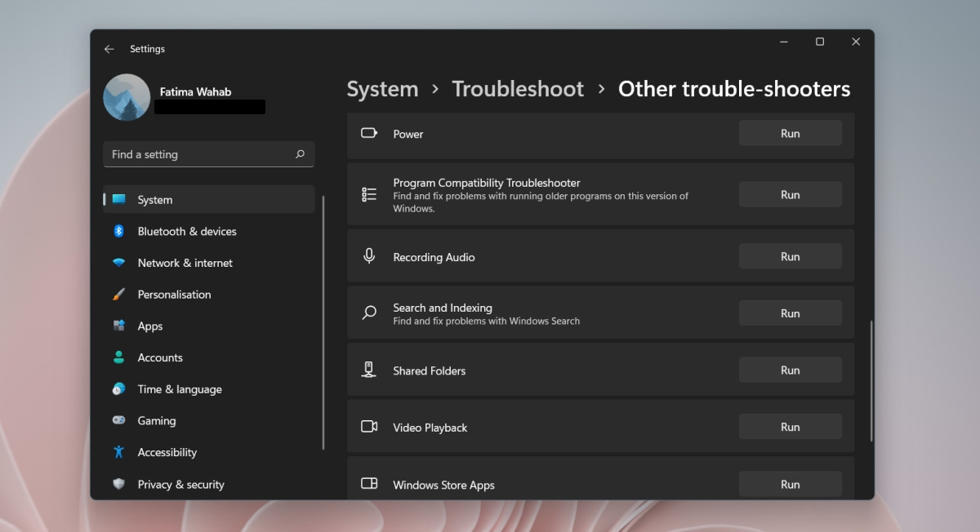Viewport: 980px width, 532px height.
Task: Click the Power battery icon
Action: 369,133
